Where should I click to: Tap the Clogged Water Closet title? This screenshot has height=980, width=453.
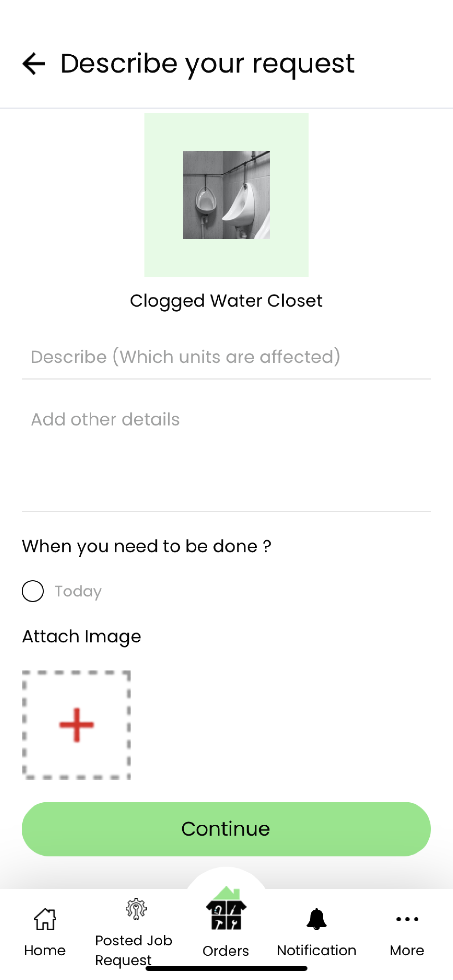(x=226, y=301)
